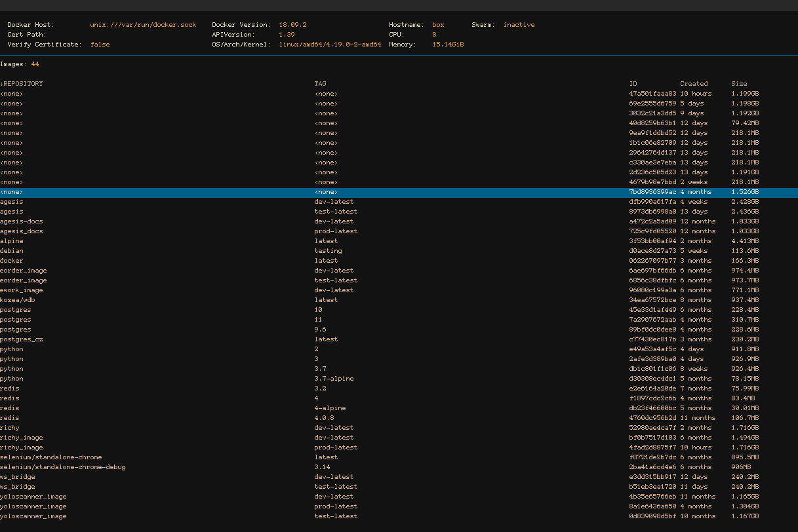Click the 218.1MB size for image 9ea9f1ddbd52
Viewport: 798px width, 532px height.
point(745,133)
